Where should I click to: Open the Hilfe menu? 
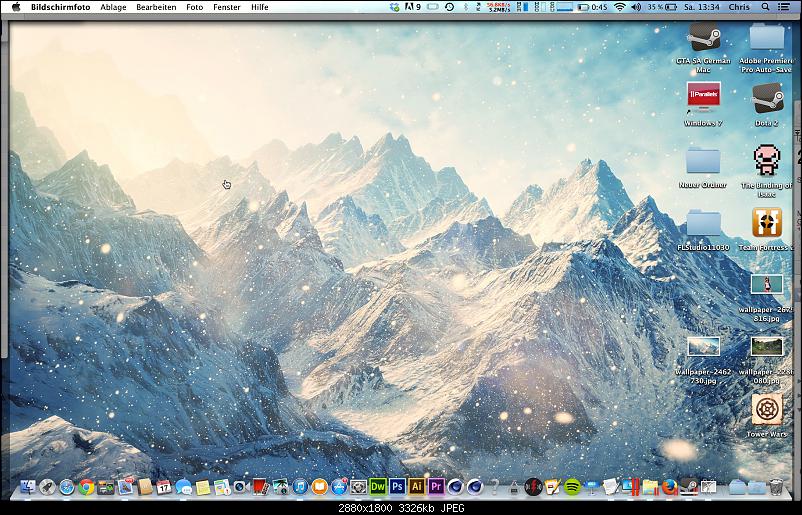tap(259, 7)
